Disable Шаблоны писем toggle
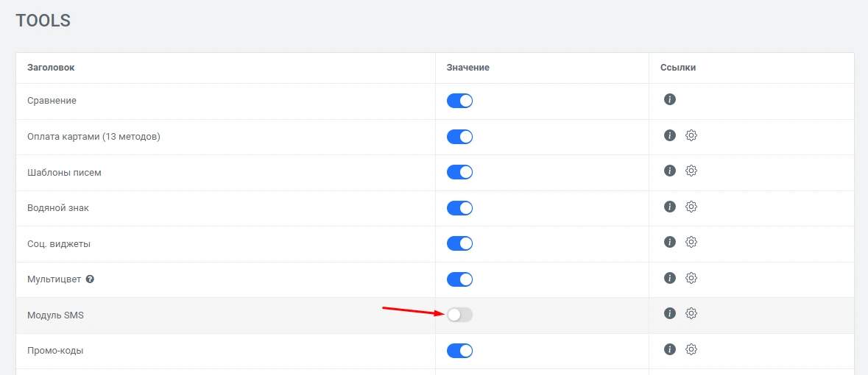The image size is (868, 375). (459, 172)
